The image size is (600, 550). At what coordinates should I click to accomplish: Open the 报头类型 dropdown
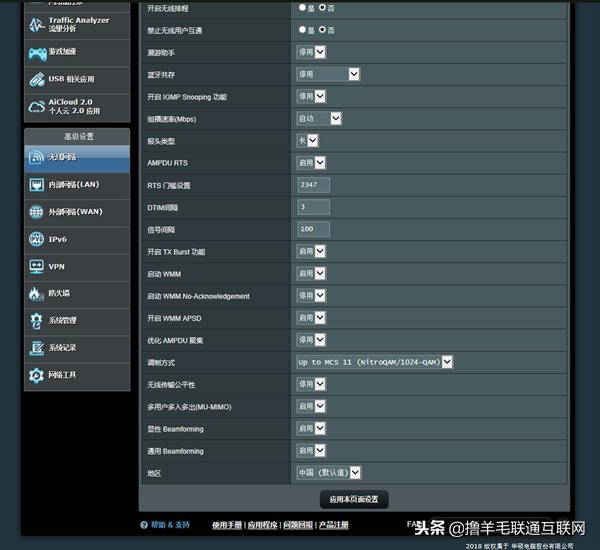click(x=307, y=141)
